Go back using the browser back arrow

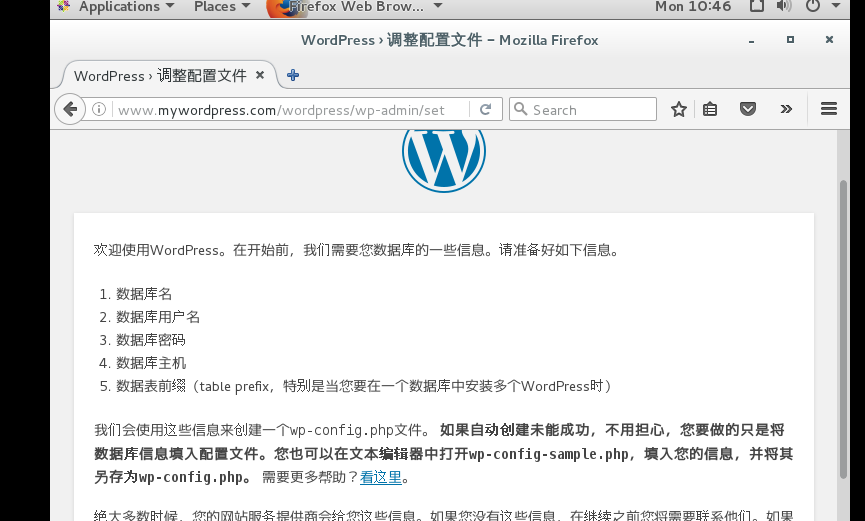click(x=70, y=109)
